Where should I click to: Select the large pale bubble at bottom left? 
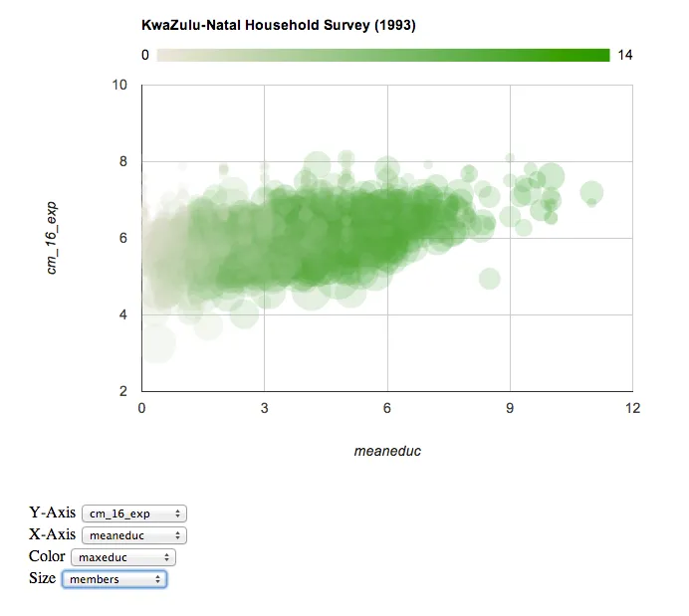[x=157, y=344]
